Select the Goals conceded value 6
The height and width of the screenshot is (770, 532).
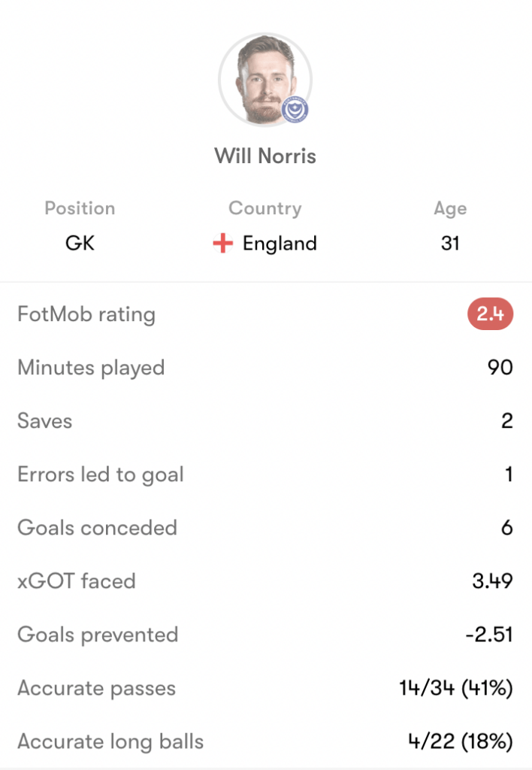507,528
